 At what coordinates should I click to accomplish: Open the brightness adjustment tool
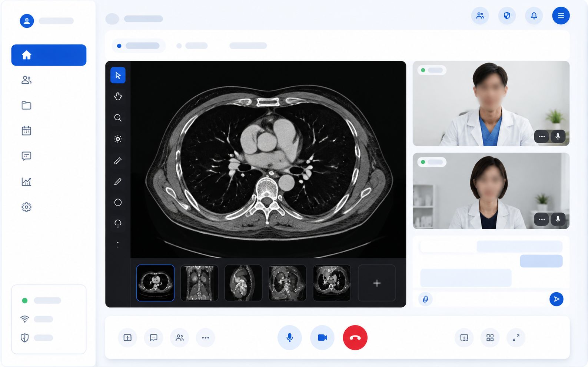coord(118,139)
